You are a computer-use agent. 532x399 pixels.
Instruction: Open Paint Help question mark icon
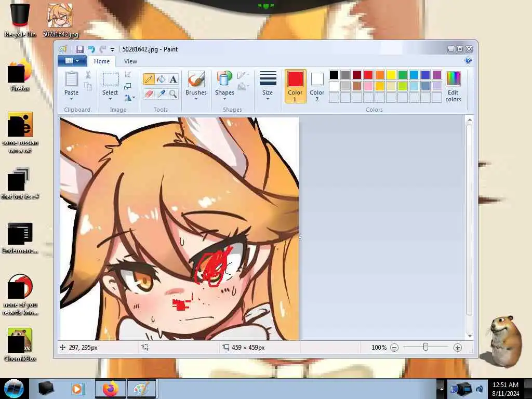pos(468,61)
